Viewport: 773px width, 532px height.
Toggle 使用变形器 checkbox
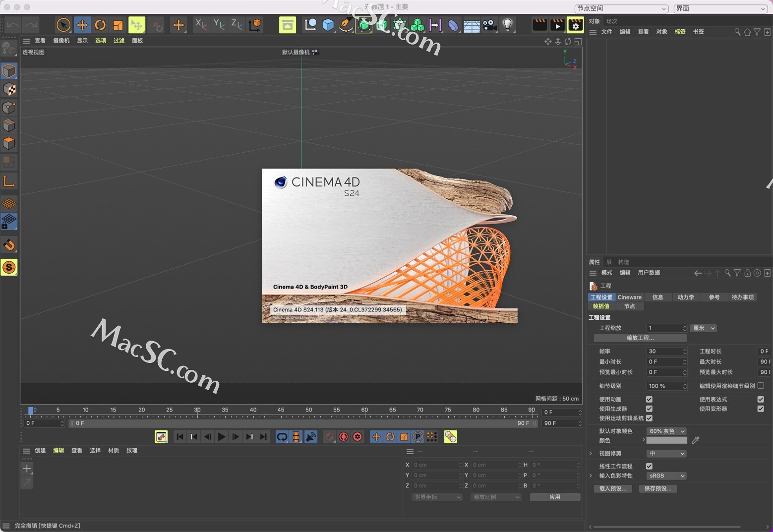tap(761, 409)
